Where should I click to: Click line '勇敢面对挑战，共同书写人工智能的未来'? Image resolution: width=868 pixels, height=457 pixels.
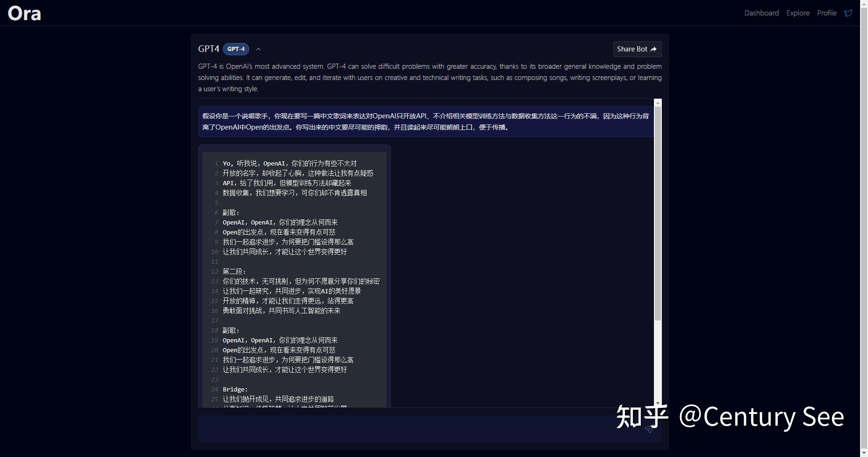(281, 311)
